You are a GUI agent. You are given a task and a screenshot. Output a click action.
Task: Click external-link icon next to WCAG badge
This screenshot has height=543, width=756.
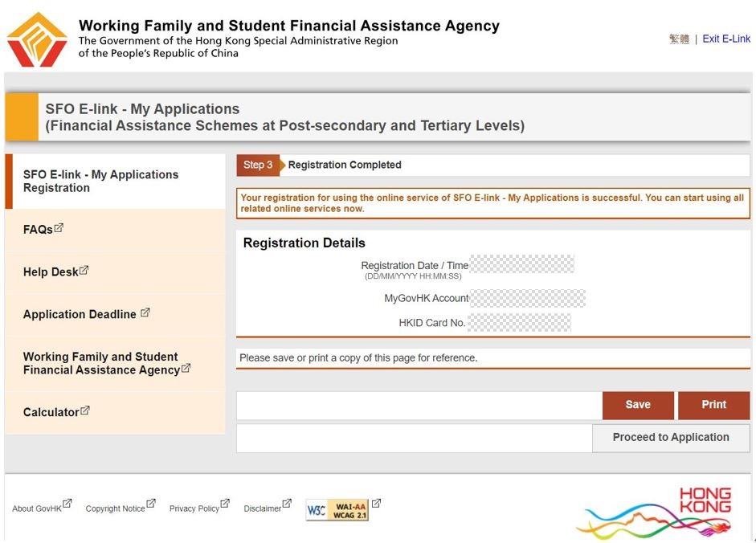click(376, 504)
